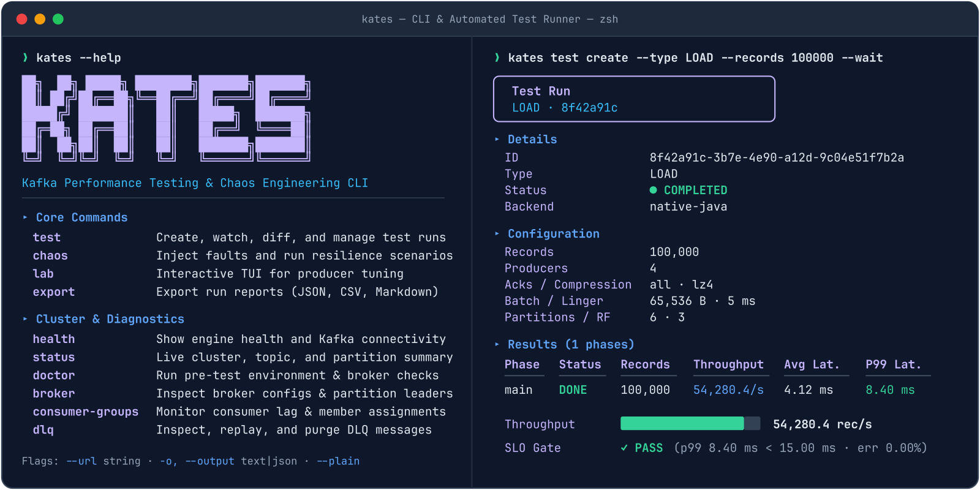Click the Producers value 4
This screenshot has height=490, width=980.
point(653,268)
